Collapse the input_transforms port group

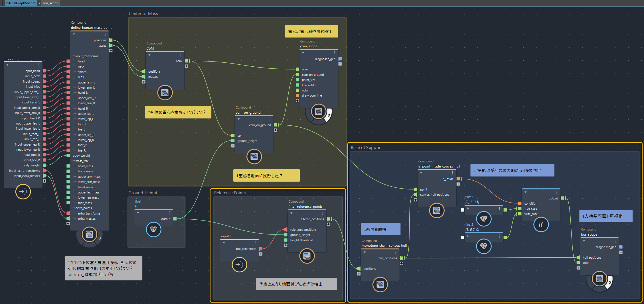pos(74,56)
